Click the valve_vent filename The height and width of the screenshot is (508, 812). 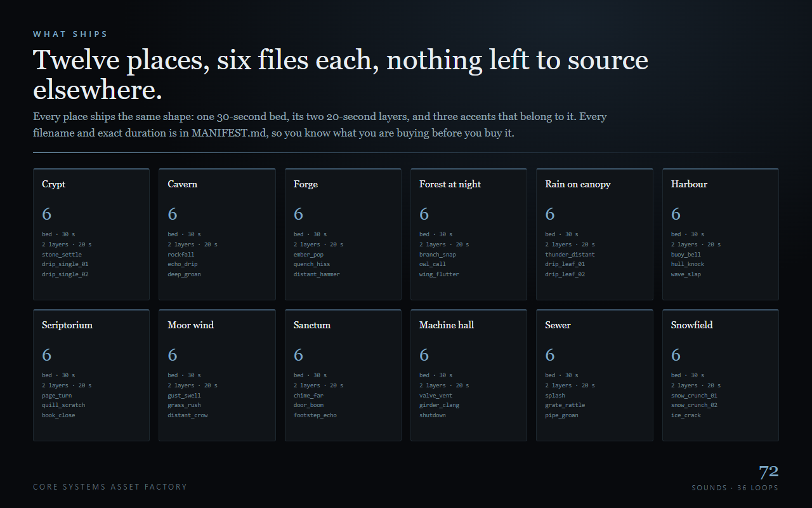click(436, 396)
